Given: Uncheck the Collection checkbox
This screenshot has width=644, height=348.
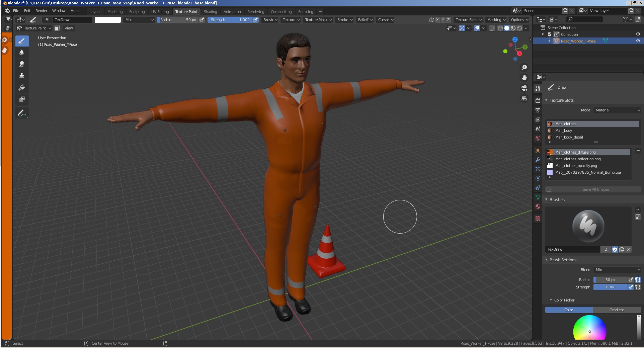Looking at the screenshot, I should pos(550,34).
